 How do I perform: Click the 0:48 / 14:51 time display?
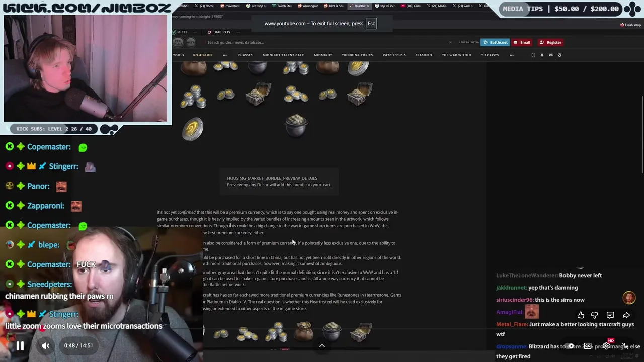click(78, 346)
